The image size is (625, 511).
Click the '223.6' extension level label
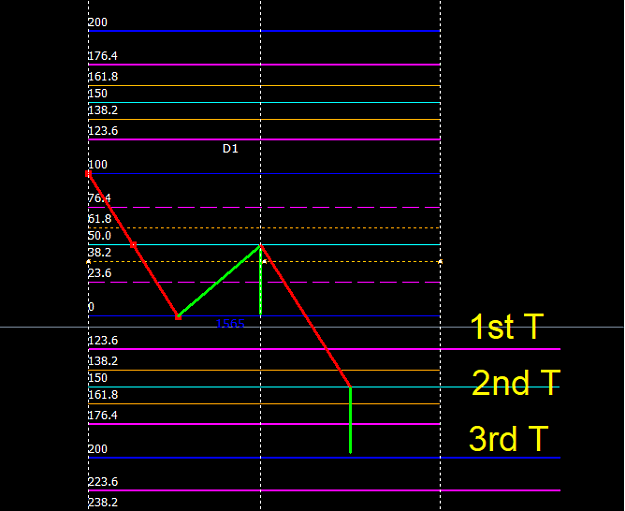(x=103, y=482)
